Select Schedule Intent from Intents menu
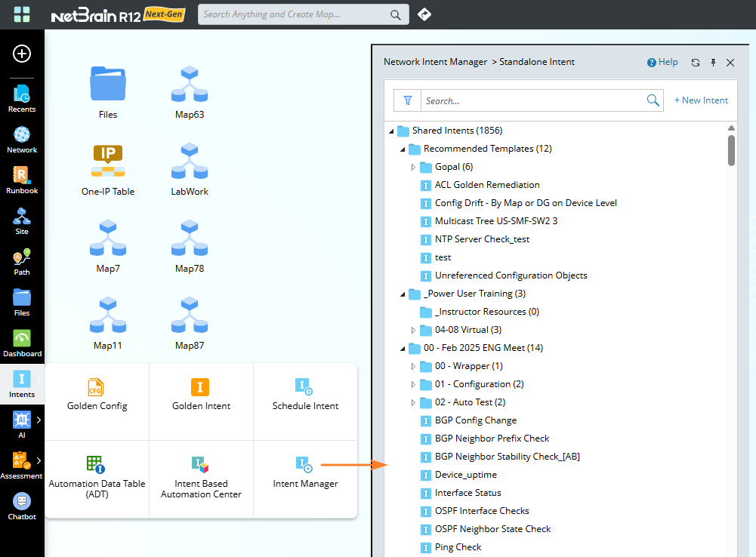Image resolution: width=756 pixels, height=557 pixels. [x=305, y=395]
